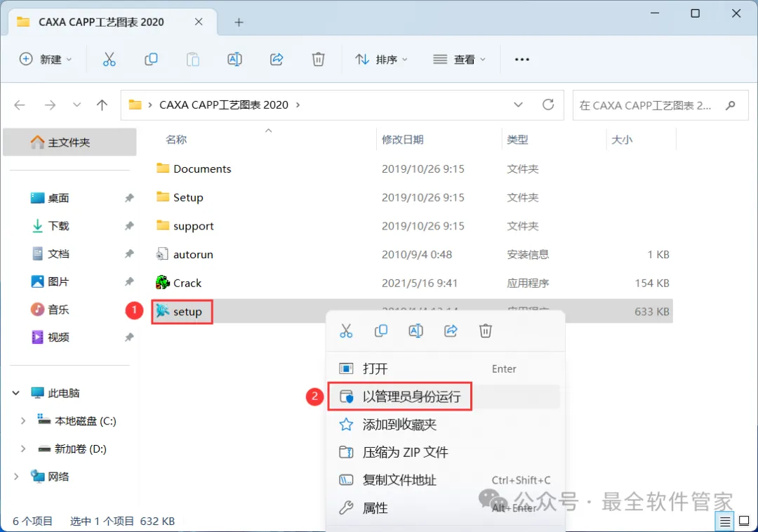Open the 新建 (New) menu button
Viewport: 758px width, 532px height.
click(46, 60)
